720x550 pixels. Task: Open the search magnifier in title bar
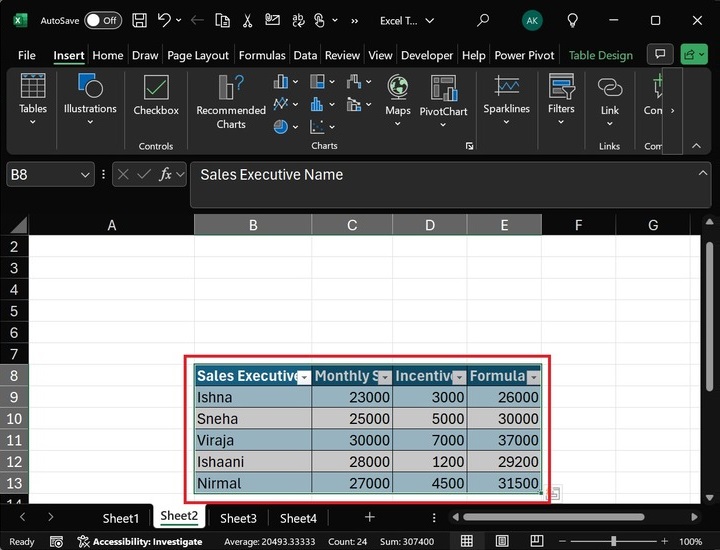(x=483, y=20)
